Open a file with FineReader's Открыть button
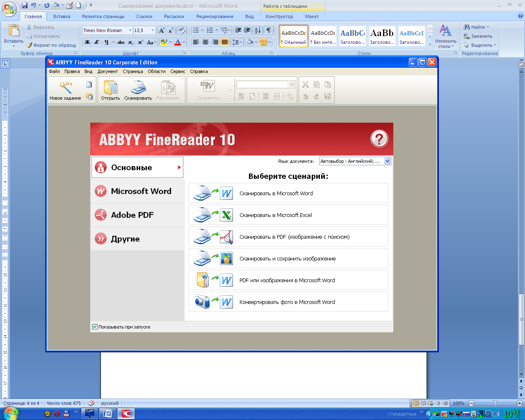 [x=110, y=90]
